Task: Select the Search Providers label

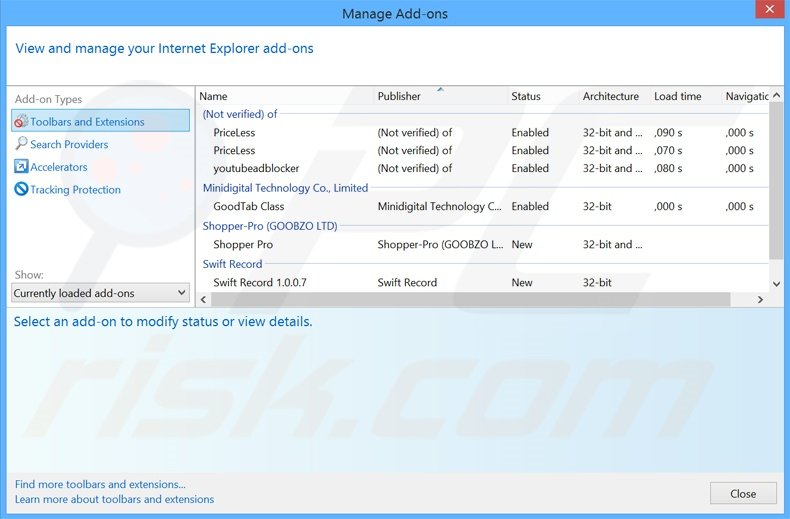Action: click(x=69, y=145)
